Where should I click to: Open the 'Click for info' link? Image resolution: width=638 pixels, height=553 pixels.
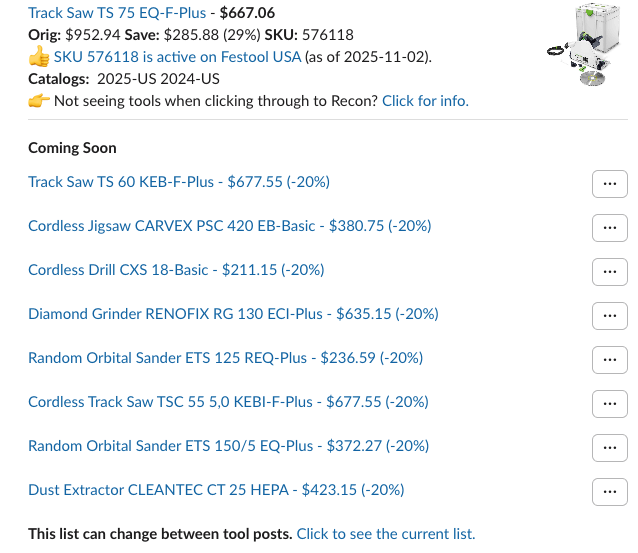425,100
